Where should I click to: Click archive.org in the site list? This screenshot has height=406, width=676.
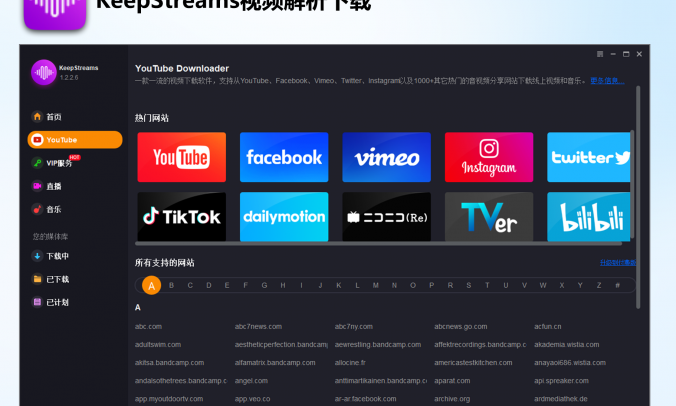(x=452, y=399)
